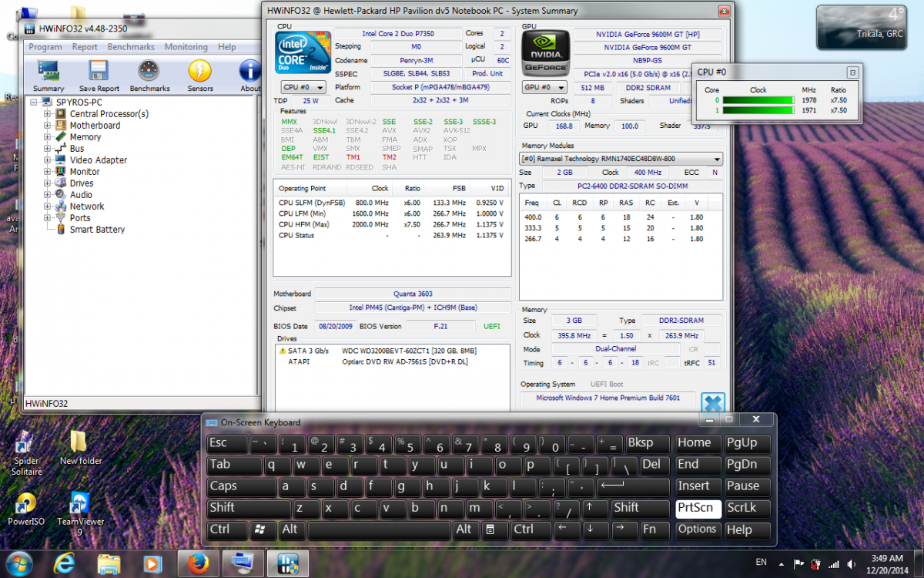The image size is (924, 578).
Task: Open Firefox from the taskbar
Action: pos(196,564)
